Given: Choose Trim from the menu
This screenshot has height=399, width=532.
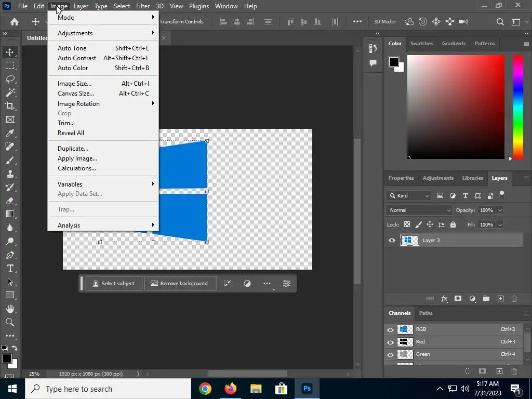Looking at the screenshot, I should click(103, 123).
